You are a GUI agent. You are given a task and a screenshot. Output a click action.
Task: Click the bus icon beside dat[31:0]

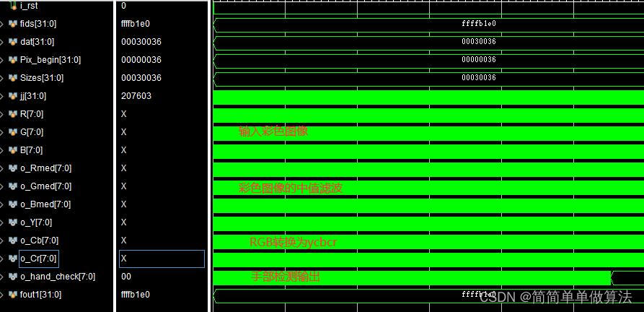coord(13,42)
